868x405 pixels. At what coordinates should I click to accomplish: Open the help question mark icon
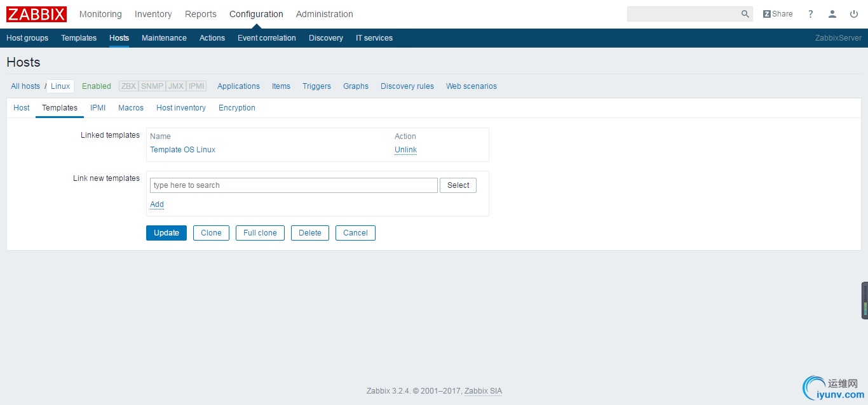(x=811, y=14)
